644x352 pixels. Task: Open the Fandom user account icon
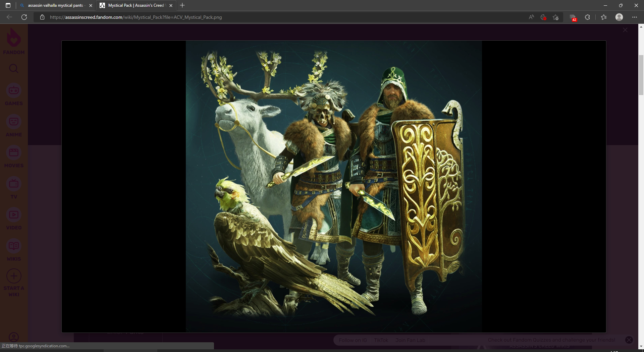tap(14, 337)
